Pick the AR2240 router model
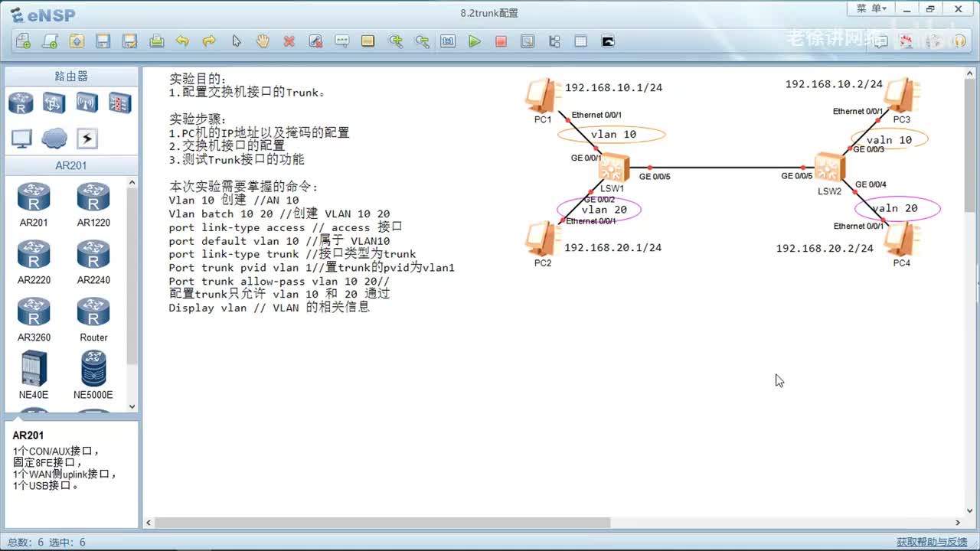The image size is (980, 551). (93, 262)
